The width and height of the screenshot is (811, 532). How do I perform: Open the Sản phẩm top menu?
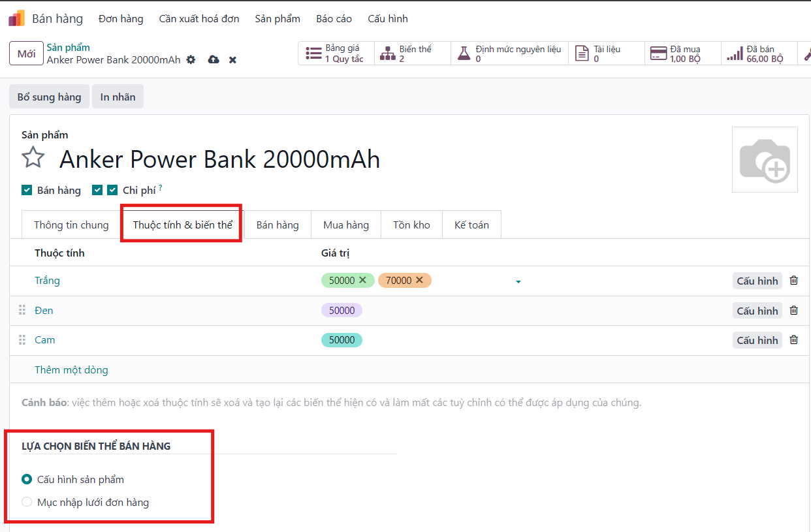click(278, 19)
